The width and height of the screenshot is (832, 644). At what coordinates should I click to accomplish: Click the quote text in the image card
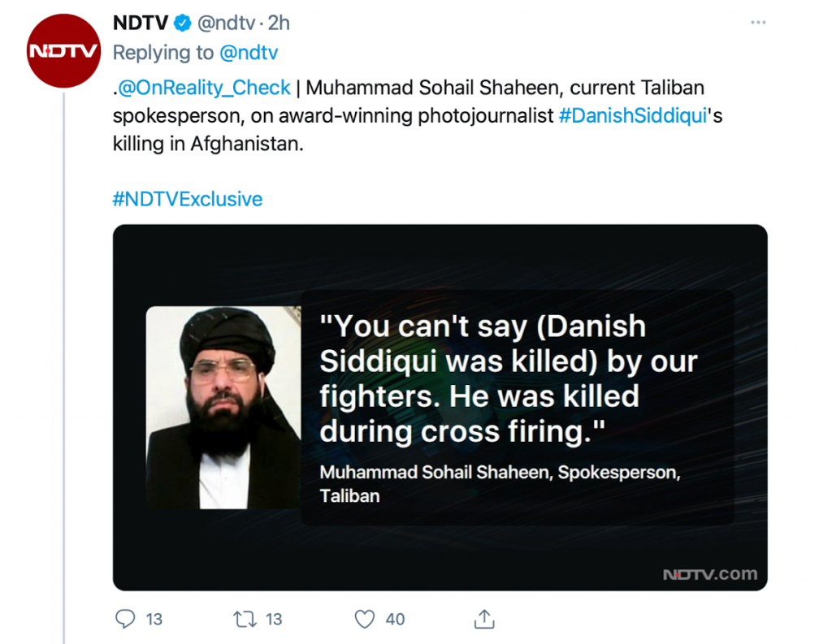click(x=508, y=378)
